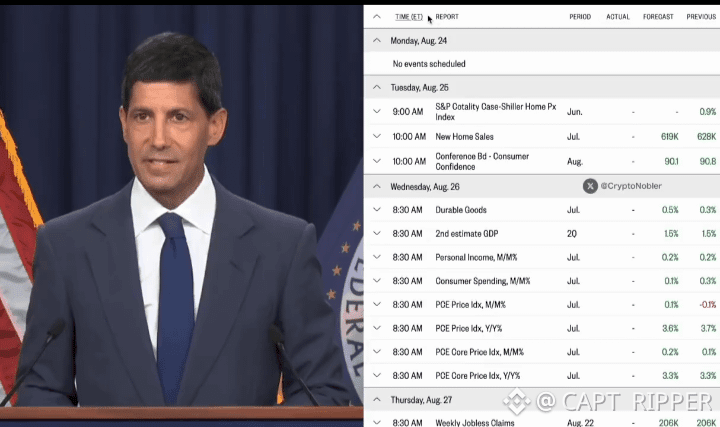Select the PCE Core Price Idx, Y/Y% report
Viewport: 720px width, 427px height.
click(478, 376)
